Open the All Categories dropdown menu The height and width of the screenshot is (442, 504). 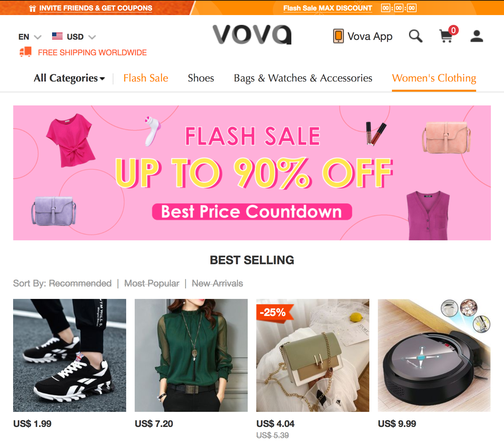(69, 78)
